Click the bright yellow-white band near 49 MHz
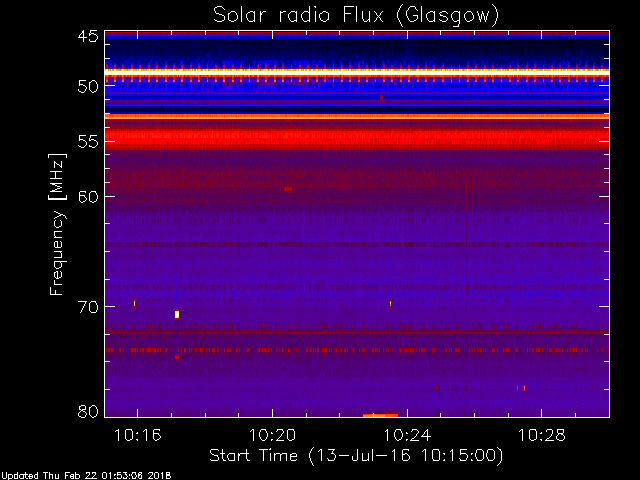Viewport: 640px width, 480px height. pos(357,71)
